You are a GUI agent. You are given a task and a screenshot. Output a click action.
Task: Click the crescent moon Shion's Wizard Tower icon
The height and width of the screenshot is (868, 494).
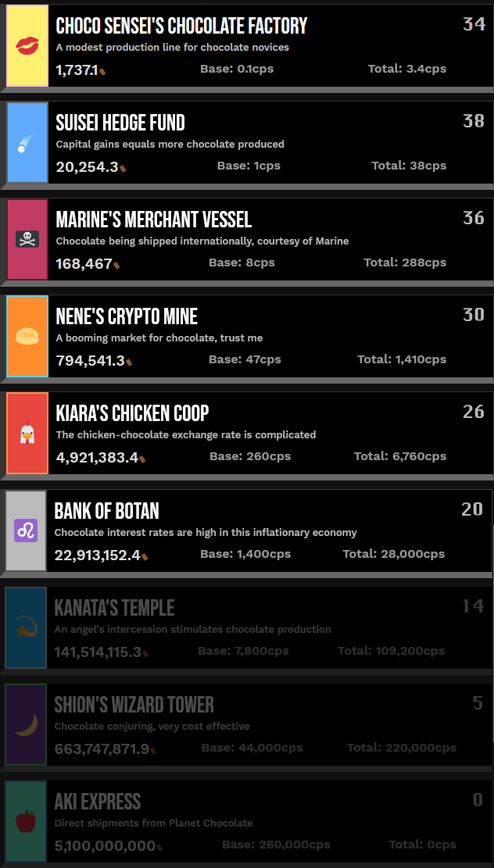tap(26, 724)
